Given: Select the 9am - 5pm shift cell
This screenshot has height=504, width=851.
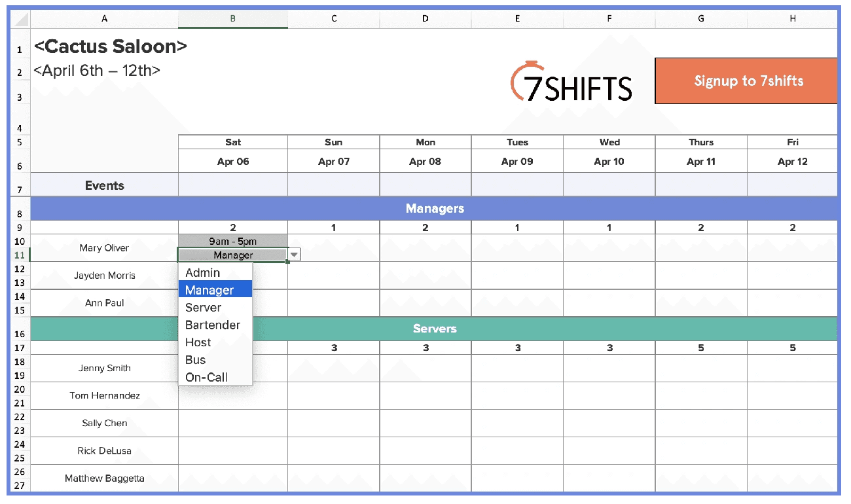Looking at the screenshot, I should tap(233, 242).
